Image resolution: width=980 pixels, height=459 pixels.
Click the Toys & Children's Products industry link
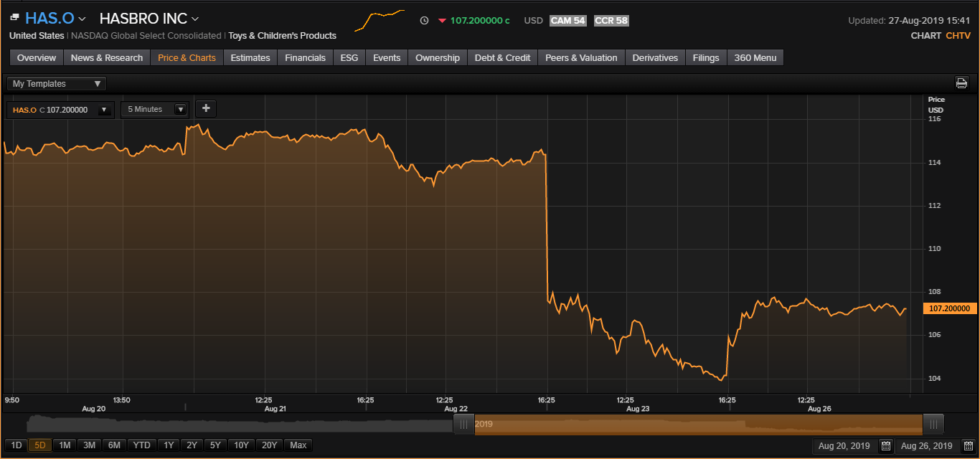(283, 36)
